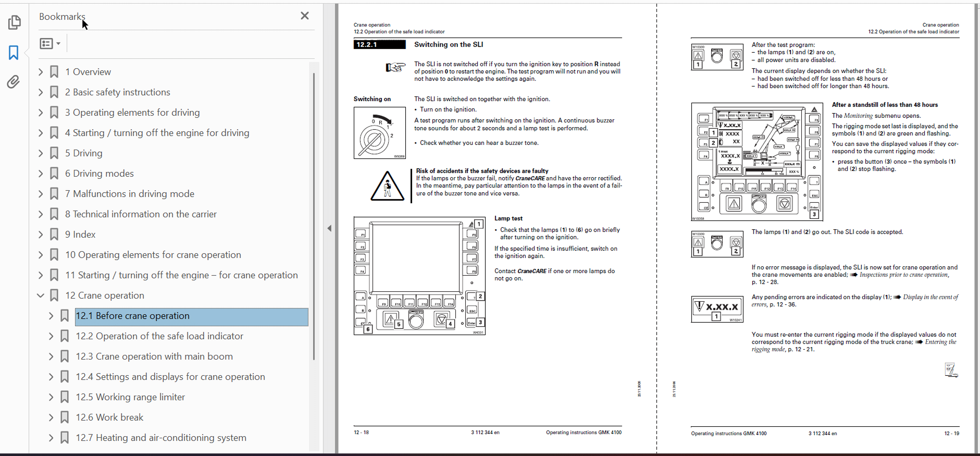
Task: Close the Bookmarks panel
Action: point(305,16)
